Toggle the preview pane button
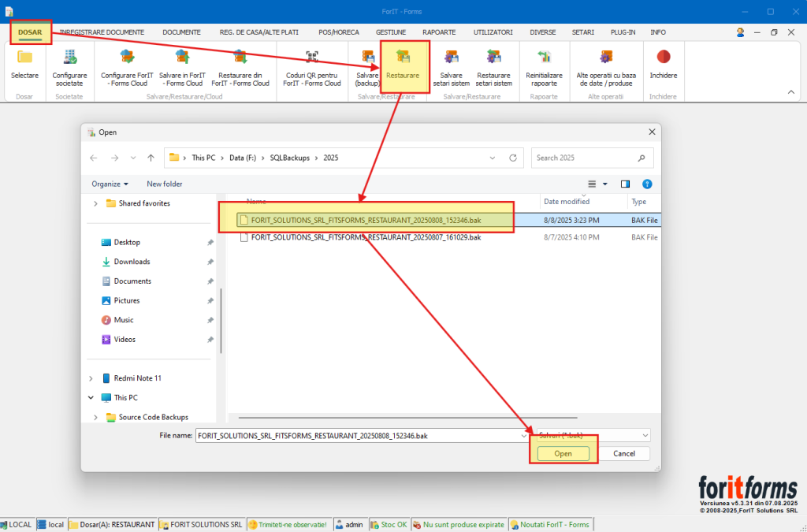Image resolution: width=807 pixels, height=532 pixels. pyautogui.click(x=625, y=184)
